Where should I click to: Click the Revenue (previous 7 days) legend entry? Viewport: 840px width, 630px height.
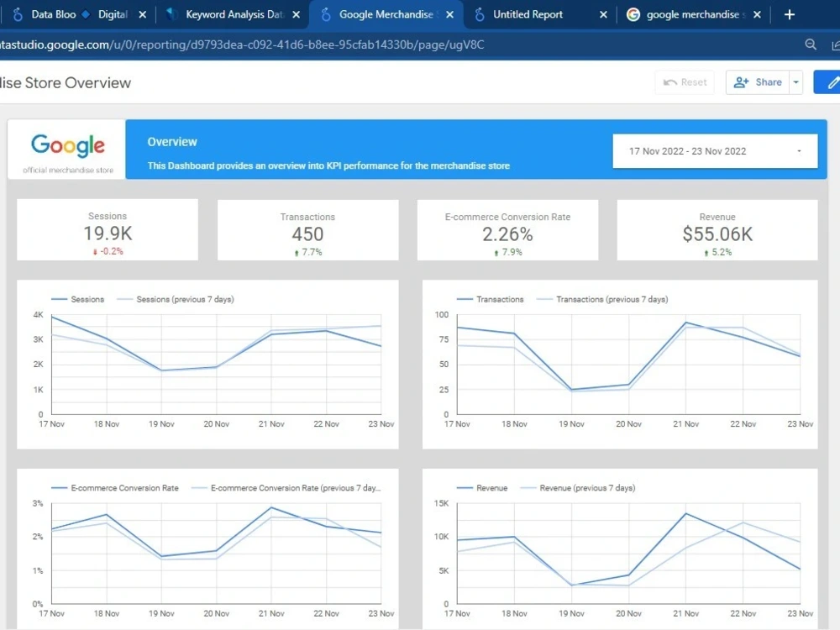pos(578,488)
